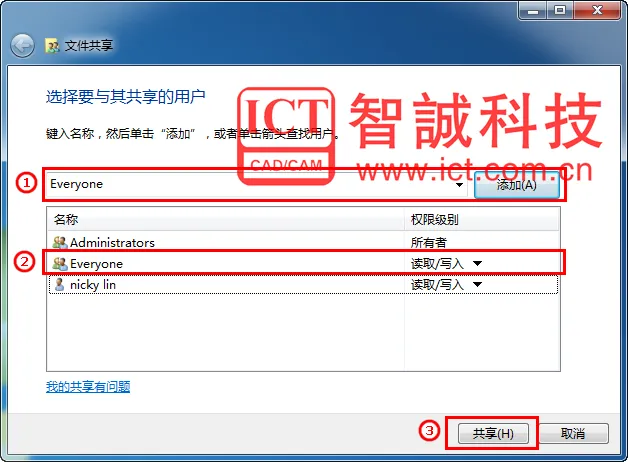Expand Everyone permission level dropdown

coord(477,263)
